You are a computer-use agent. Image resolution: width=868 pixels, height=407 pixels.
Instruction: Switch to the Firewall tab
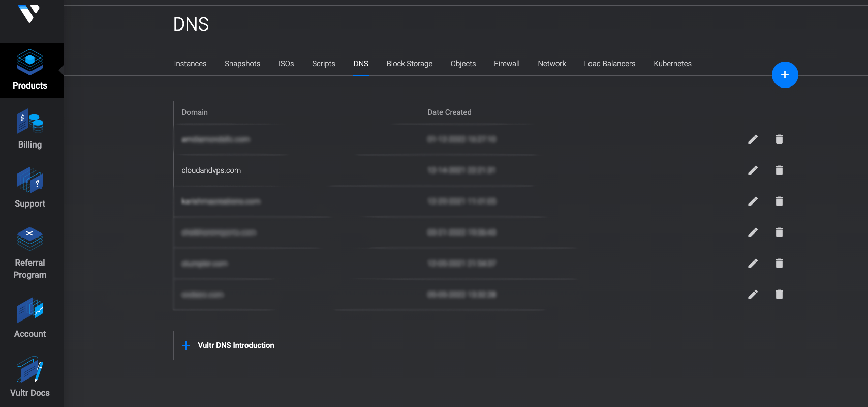(x=507, y=64)
